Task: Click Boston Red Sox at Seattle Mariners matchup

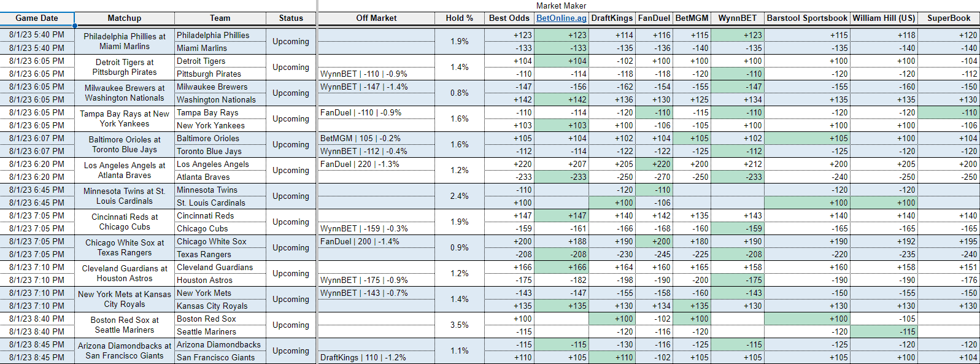Action: 125,325
